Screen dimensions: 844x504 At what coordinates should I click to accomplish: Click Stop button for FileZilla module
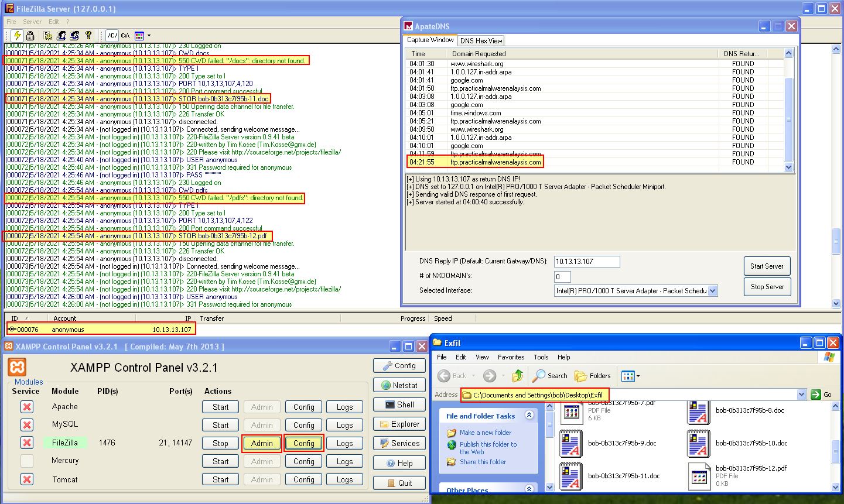tap(220, 443)
